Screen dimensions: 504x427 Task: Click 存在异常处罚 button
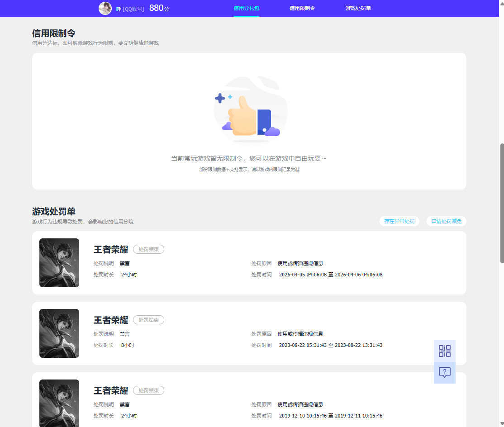pos(399,221)
